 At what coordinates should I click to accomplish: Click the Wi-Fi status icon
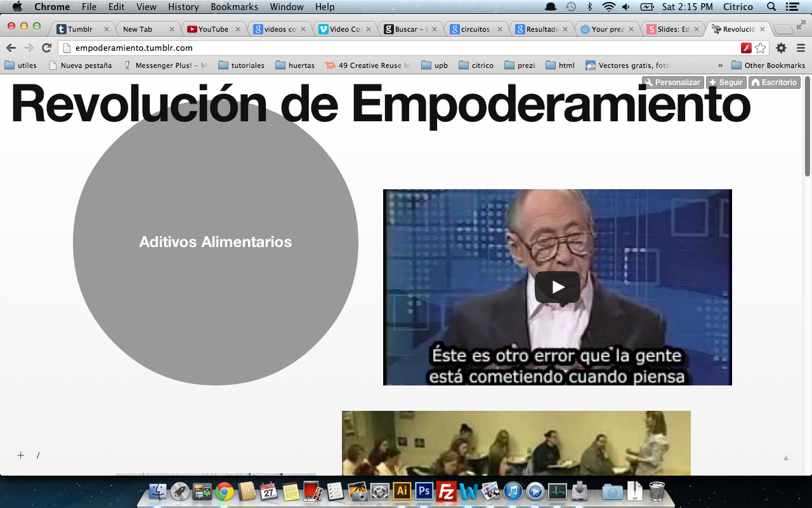[x=609, y=7]
